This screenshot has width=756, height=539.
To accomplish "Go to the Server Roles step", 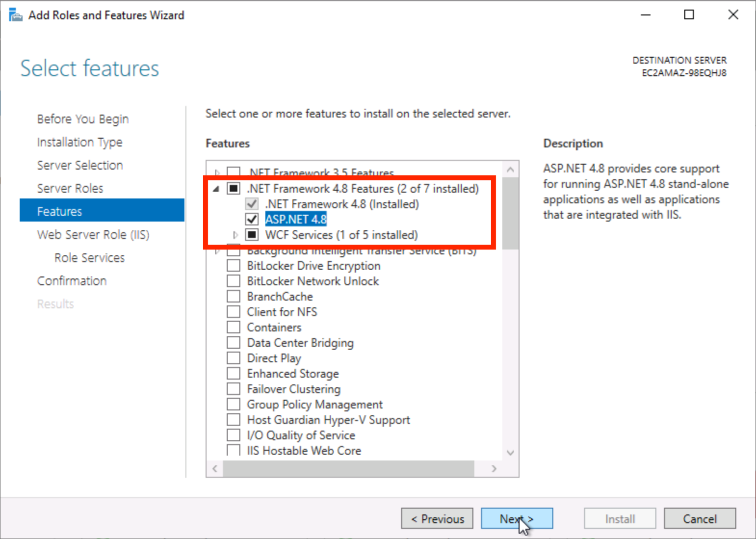I will point(70,188).
